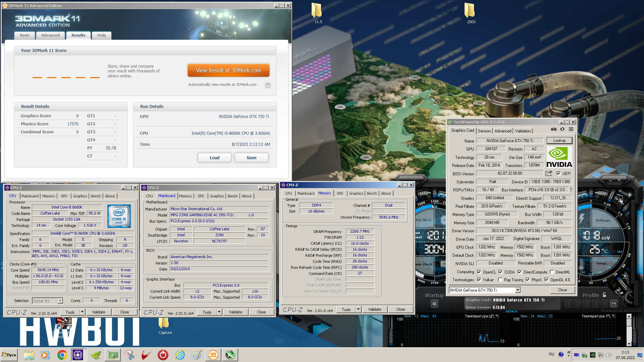Click taskbar clock showing 2:13
The image size is (644, 362).
pos(625,355)
